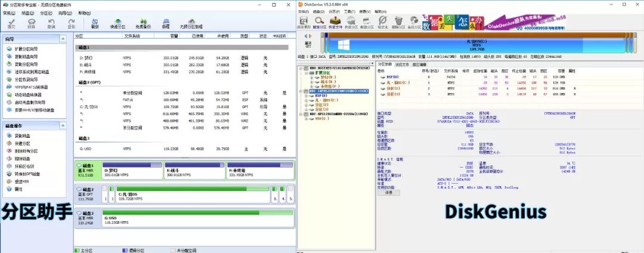Open the 扩展分区向导 wizard in the sidebar
Screen dimensions: 644x253
point(27,49)
